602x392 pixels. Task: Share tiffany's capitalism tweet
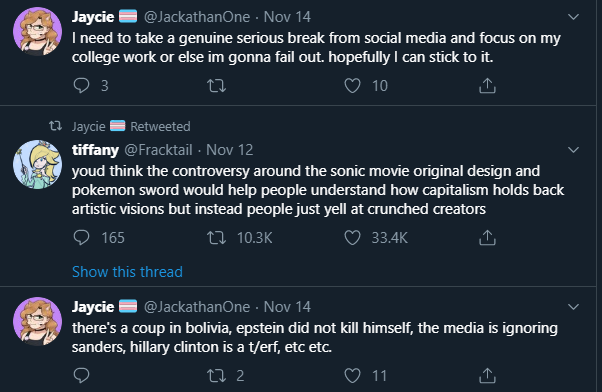pyautogui.click(x=487, y=238)
